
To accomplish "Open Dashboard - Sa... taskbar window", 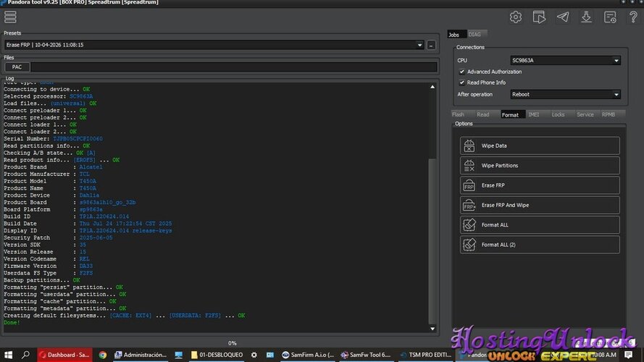I will coord(64,355).
